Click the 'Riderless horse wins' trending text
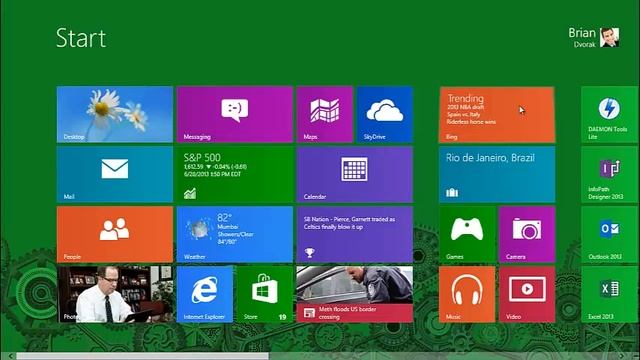 point(471,122)
